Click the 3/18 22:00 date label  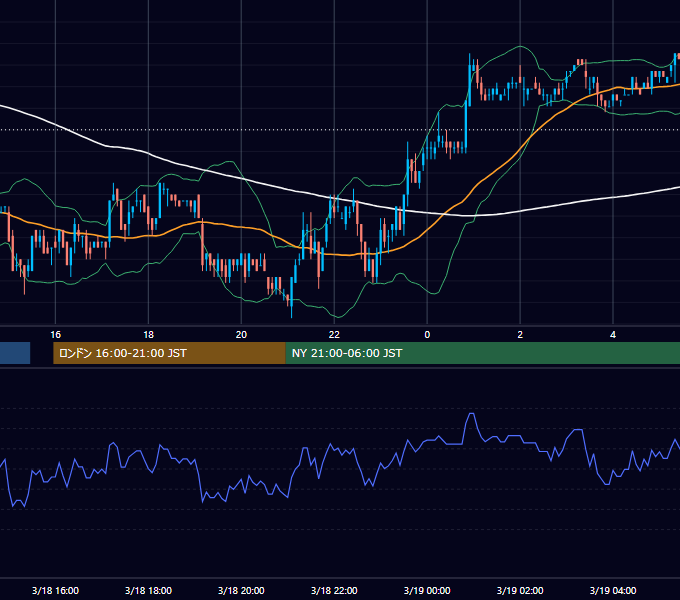pos(334,590)
